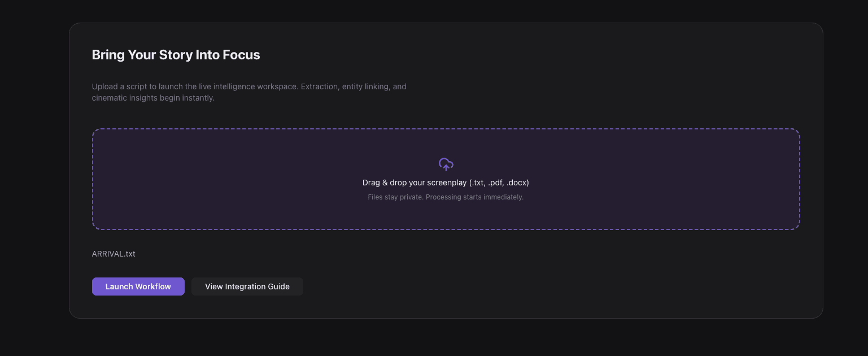Click the empty right side of the dashed dropzone
Image resolution: width=868 pixels, height=356 pixels.
[678, 179]
